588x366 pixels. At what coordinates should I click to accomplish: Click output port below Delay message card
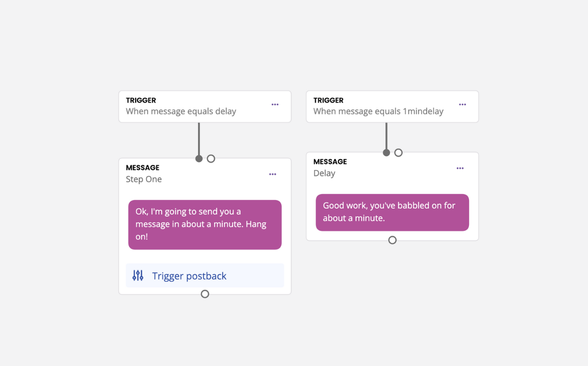click(392, 240)
